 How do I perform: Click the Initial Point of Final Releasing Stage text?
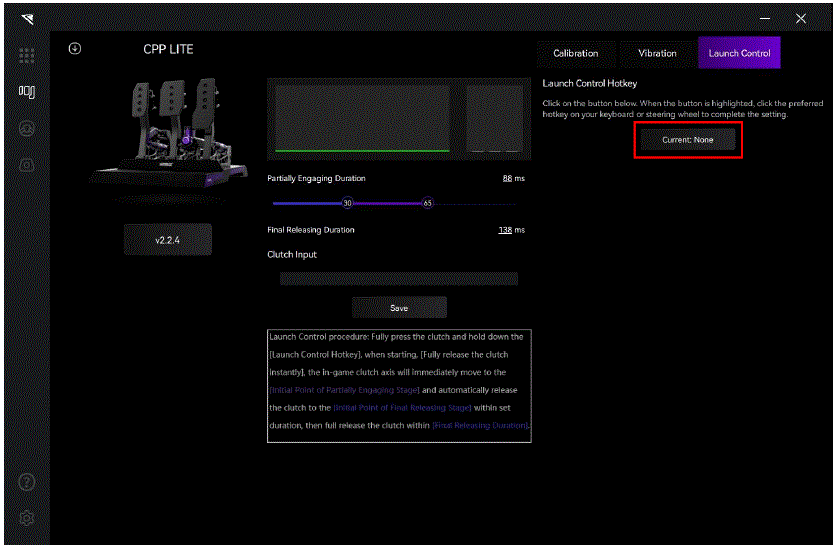coord(402,408)
